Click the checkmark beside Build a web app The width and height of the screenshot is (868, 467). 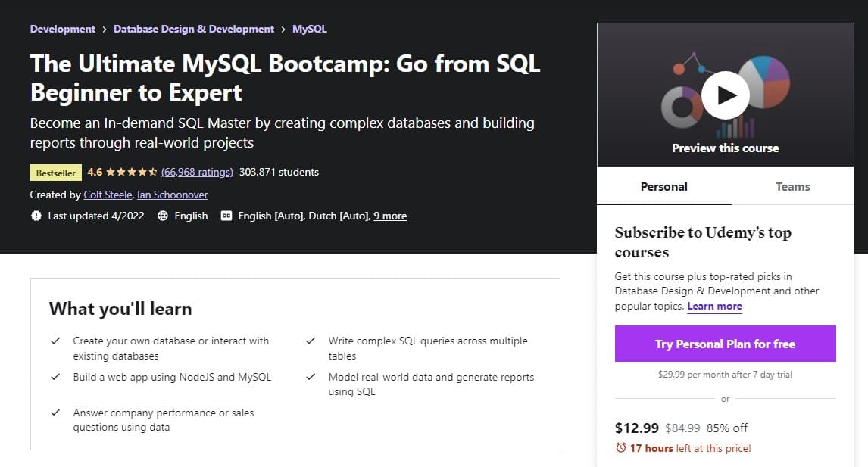(55, 377)
